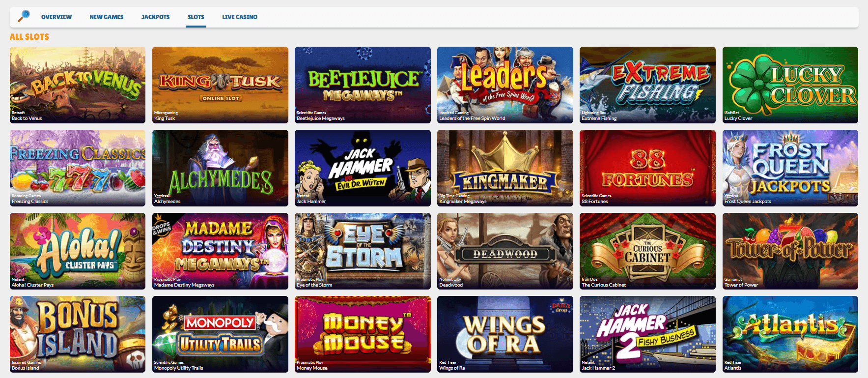Open Beetlejuice Megaways game tile
Screen dimensions: 868x378
363,85
